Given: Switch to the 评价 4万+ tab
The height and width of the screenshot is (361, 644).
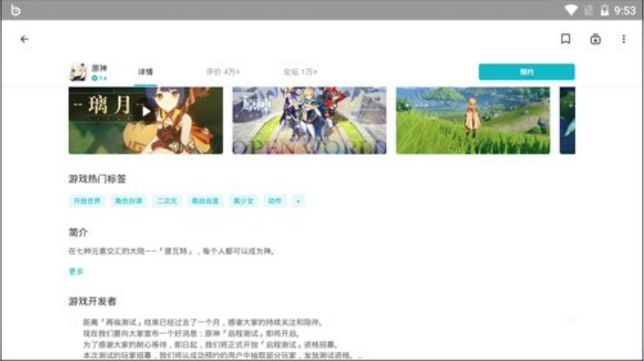Looking at the screenshot, I should pos(223,72).
